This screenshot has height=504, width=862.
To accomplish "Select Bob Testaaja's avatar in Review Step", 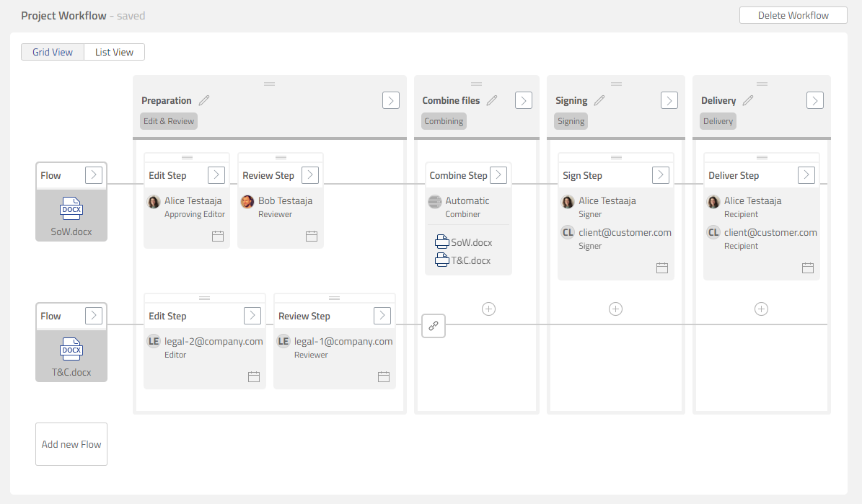I will (247, 201).
